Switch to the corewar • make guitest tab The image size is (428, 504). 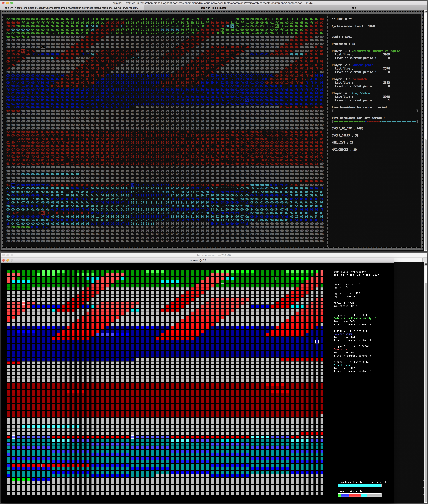214,8
